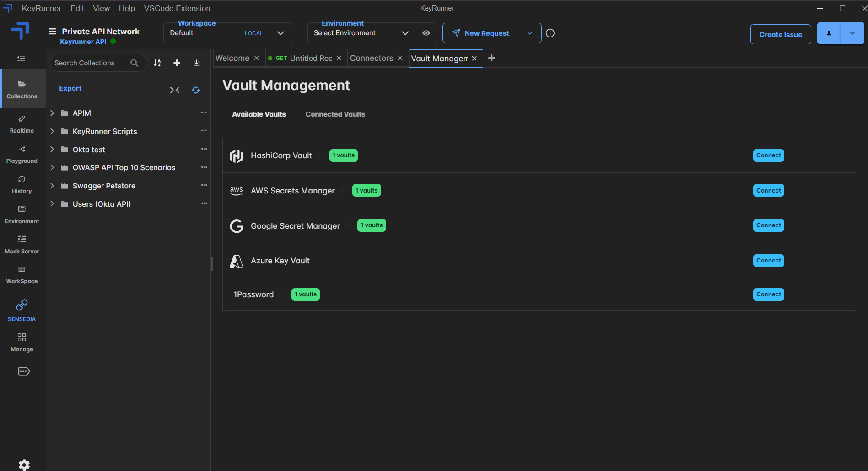Add a new collection with plus icon
Image resolution: width=868 pixels, height=471 pixels.
(177, 63)
